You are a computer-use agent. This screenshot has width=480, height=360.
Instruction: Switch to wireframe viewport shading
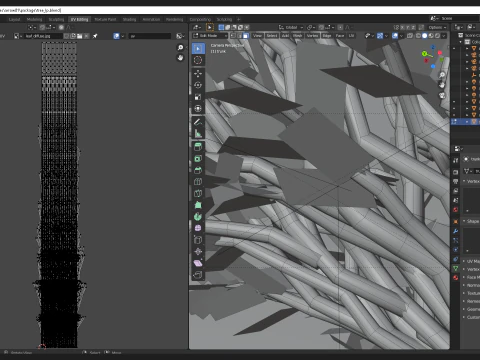click(x=418, y=36)
